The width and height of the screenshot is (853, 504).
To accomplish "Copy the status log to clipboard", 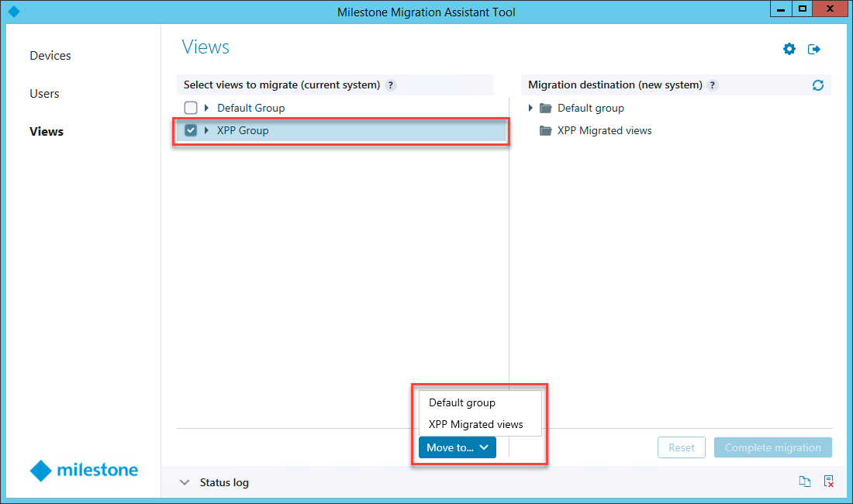I will coord(805,482).
